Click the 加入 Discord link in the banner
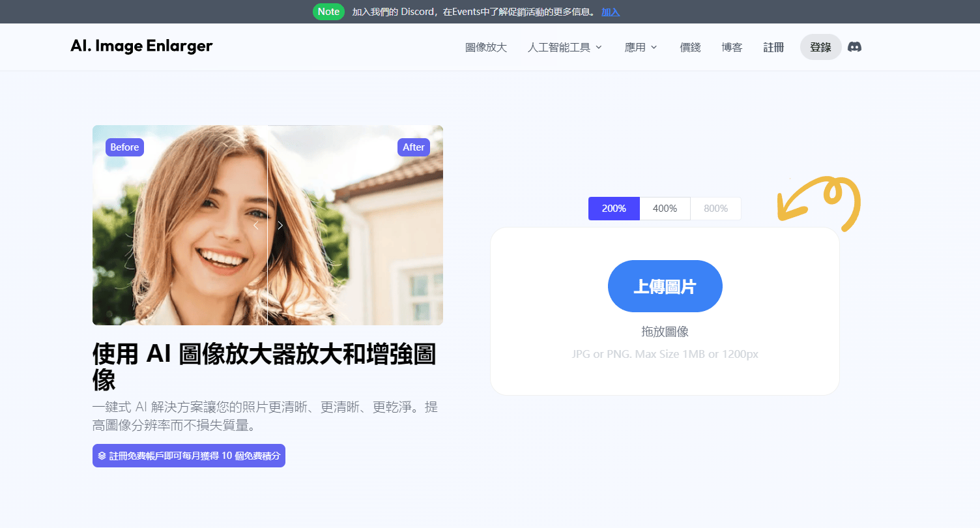This screenshot has width=980, height=528. 610,11
